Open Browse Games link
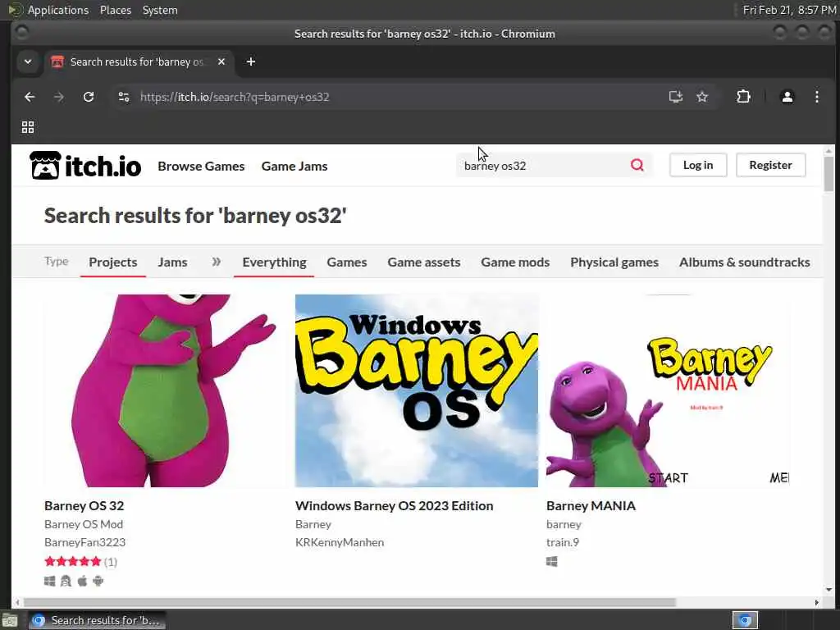The width and height of the screenshot is (840, 630). [x=201, y=166]
